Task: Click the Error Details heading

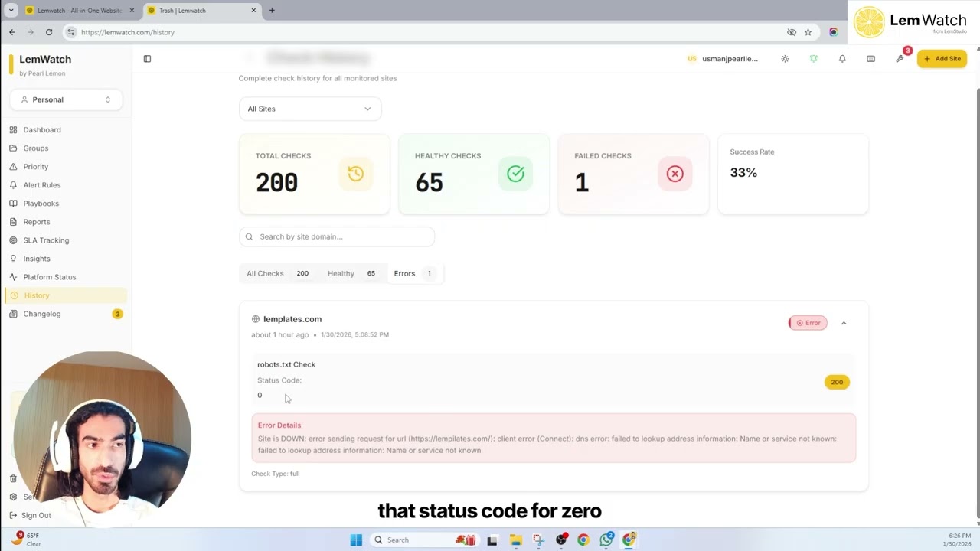Action: click(x=279, y=425)
